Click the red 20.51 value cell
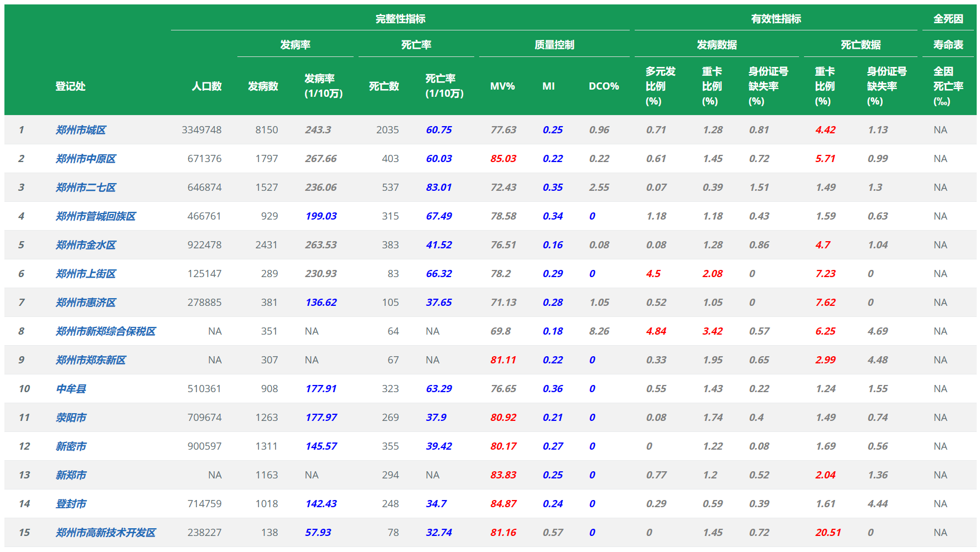 [828, 533]
